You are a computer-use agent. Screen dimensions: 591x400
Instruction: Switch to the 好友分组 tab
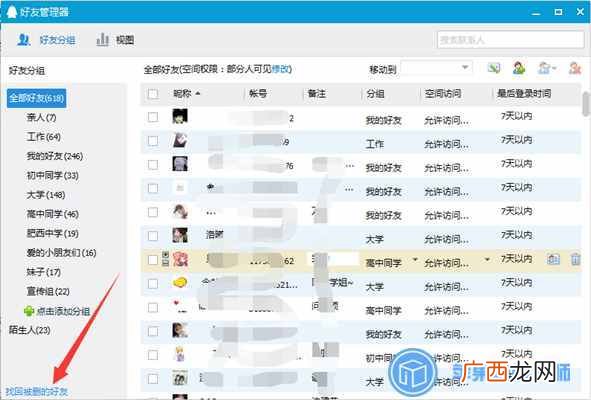[x=46, y=40]
